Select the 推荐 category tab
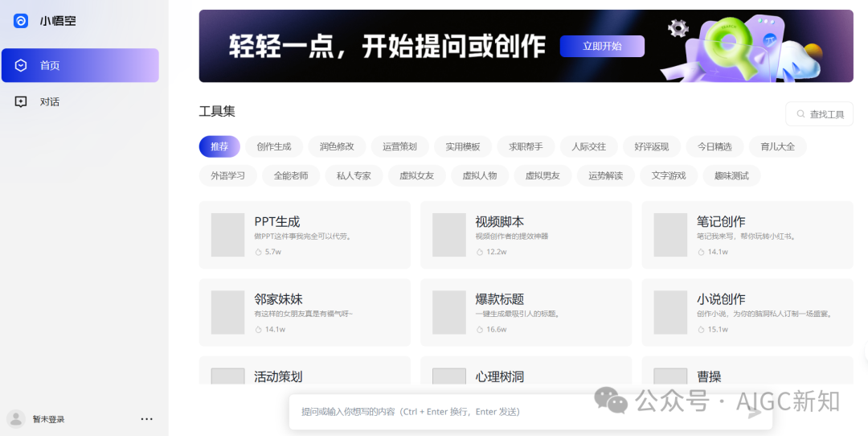This screenshot has width=868, height=436. 219,146
